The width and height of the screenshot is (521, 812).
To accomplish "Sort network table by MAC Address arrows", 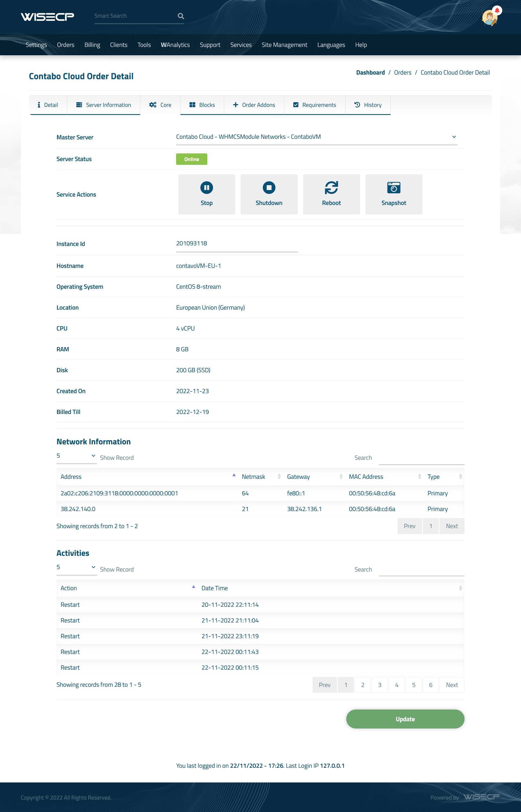I will (x=420, y=476).
